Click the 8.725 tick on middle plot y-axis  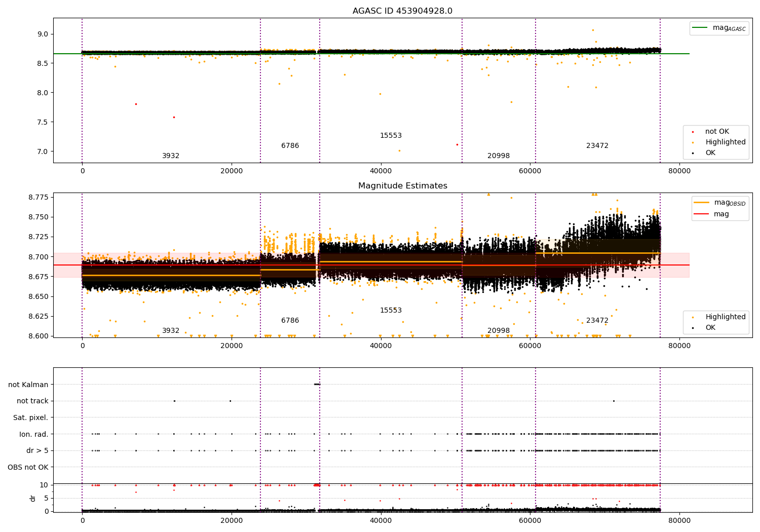tap(39, 237)
